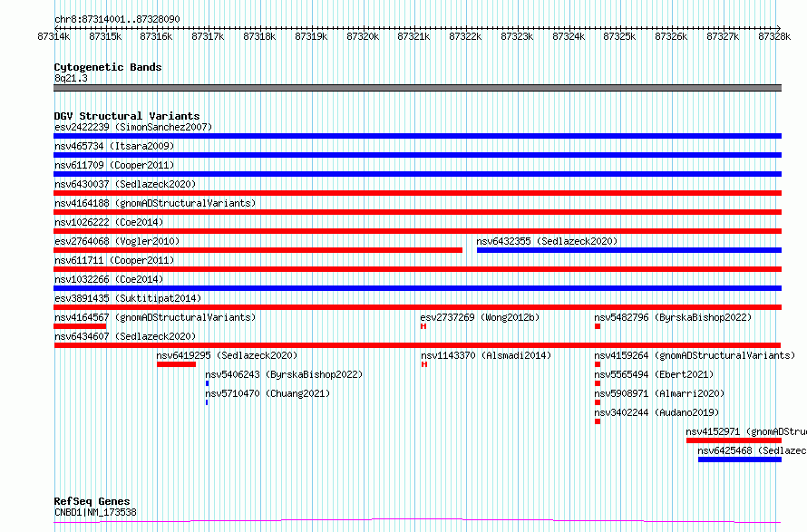Click nsv6419295 (Sedlazeck2020) label
This screenshot has width=807, height=532.
click(x=227, y=355)
